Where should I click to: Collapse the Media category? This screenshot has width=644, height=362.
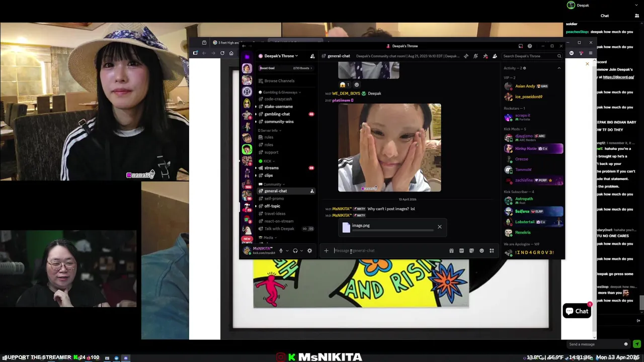tap(268, 237)
